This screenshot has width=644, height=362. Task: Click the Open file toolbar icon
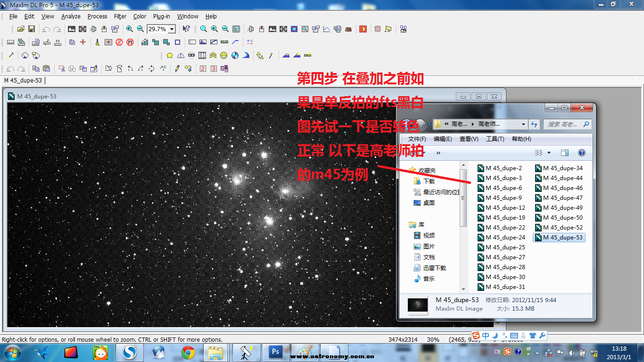pyautogui.click(x=21, y=29)
